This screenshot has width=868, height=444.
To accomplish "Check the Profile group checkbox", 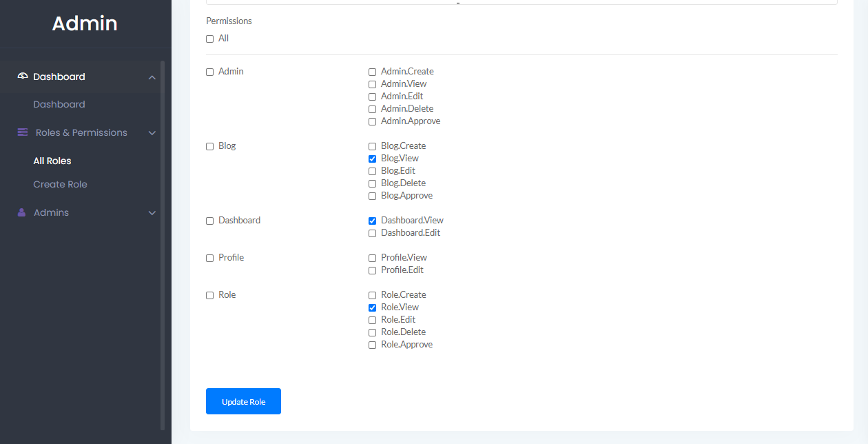I will pos(210,259).
